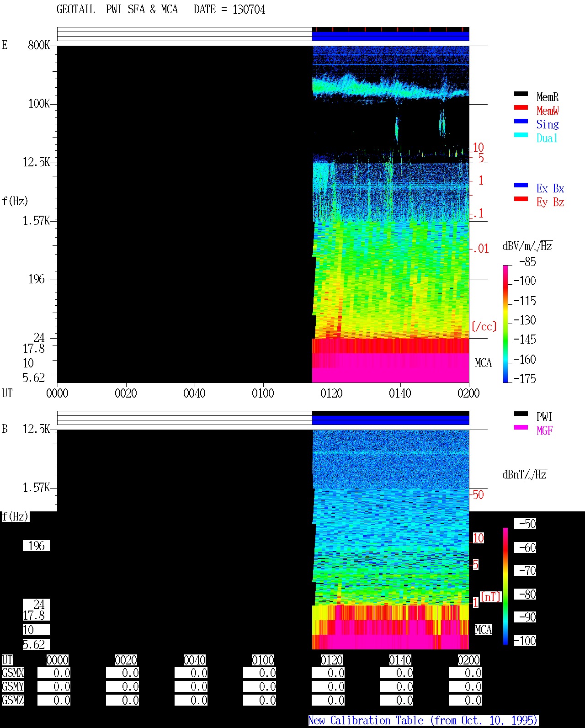This screenshot has height=728, width=585.
Task: Click the blue Ex Bx legend swatch
Action: 521,186
